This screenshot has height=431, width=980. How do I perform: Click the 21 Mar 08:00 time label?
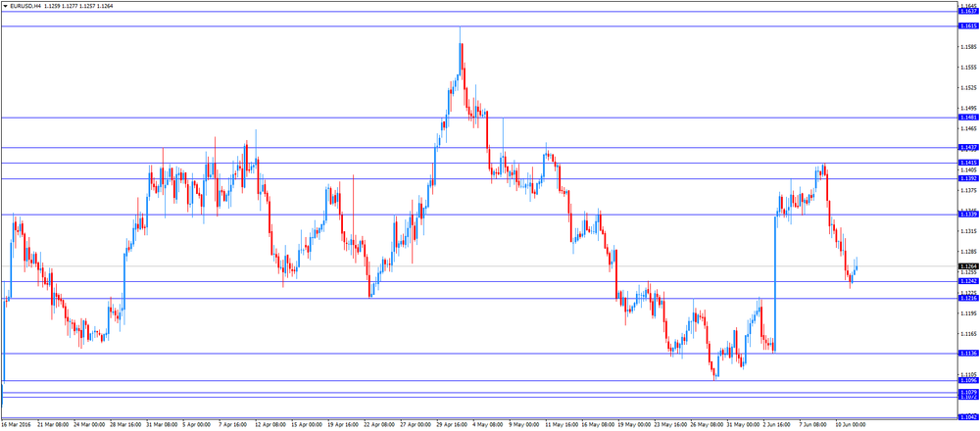53,425
